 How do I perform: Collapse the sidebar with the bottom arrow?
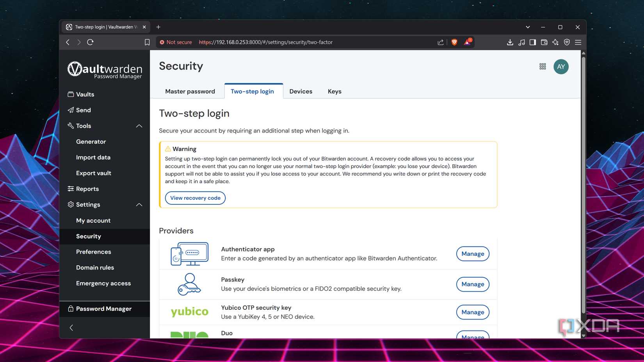pos(71,328)
